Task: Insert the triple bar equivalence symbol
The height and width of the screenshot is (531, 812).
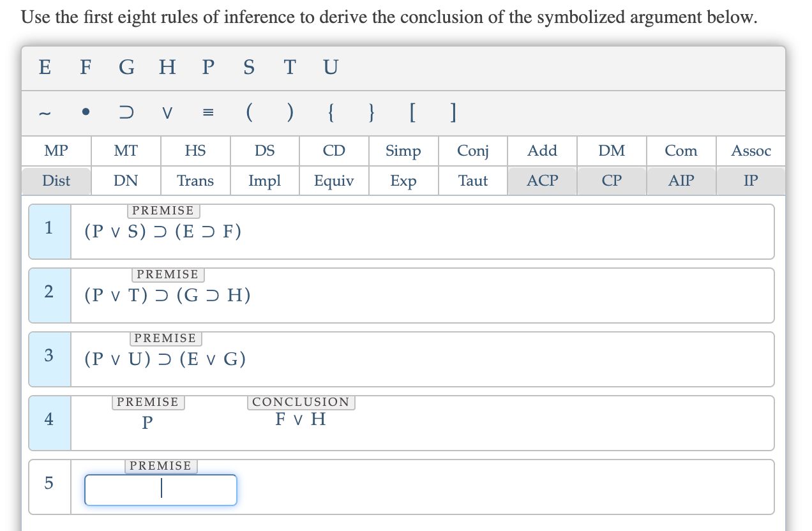Action: (x=207, y=112)
